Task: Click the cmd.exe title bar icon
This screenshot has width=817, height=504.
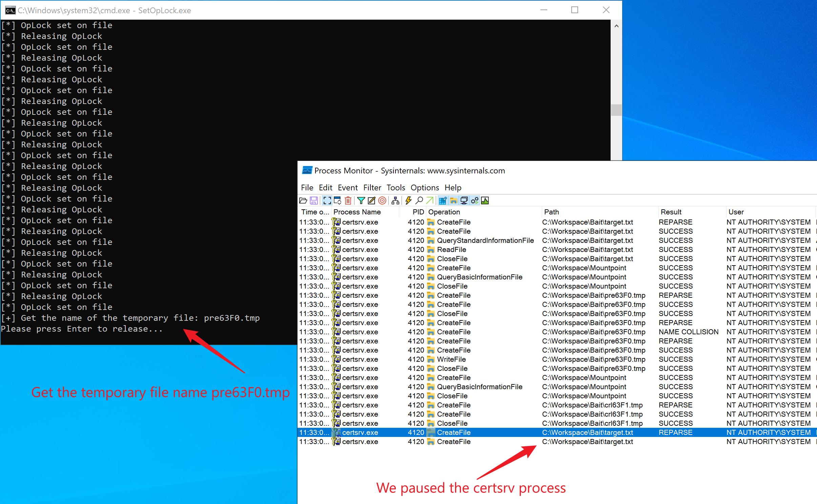Action: [10, 10]
